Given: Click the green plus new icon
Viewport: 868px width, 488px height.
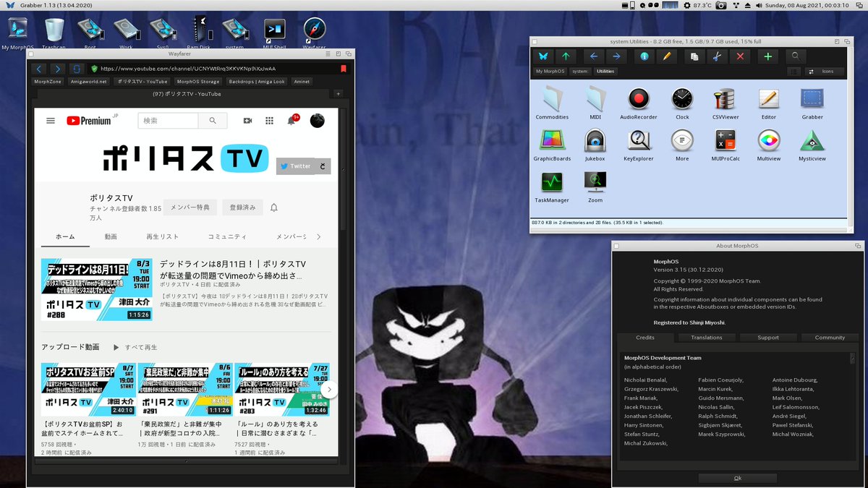Looking at the screenshot, I should (x=767, y=56).
